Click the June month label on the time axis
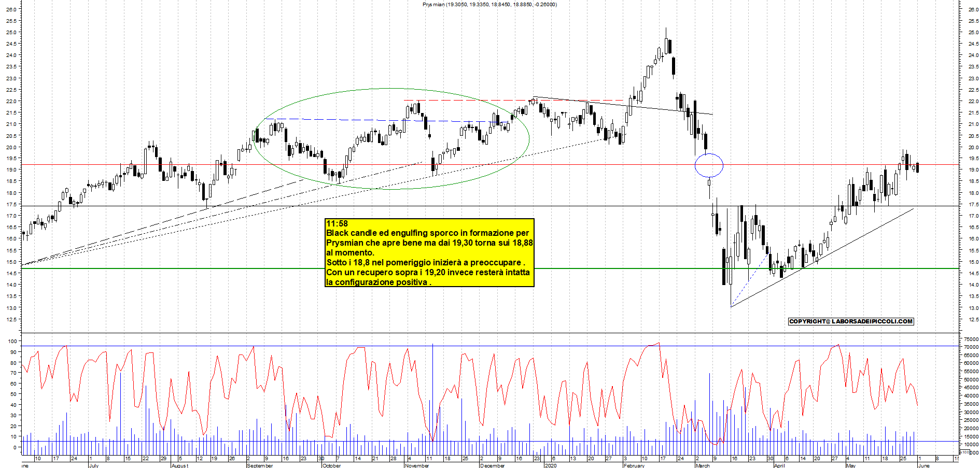 [x=924, y=465]
